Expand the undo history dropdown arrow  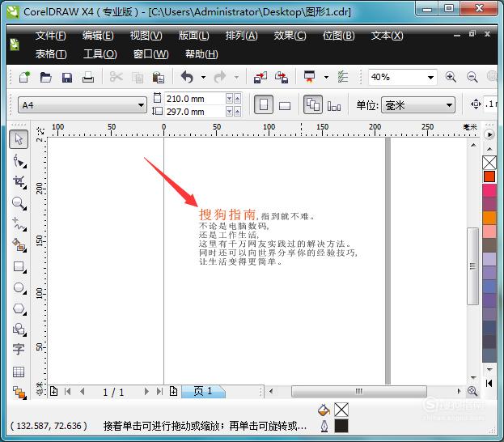[x=203, y=77]
